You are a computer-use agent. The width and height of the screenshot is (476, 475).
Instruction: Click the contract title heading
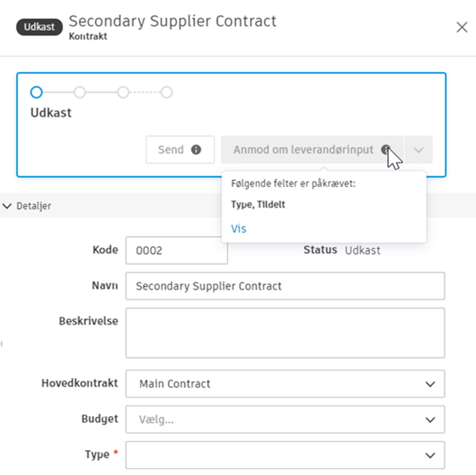(x=173, y=22)
